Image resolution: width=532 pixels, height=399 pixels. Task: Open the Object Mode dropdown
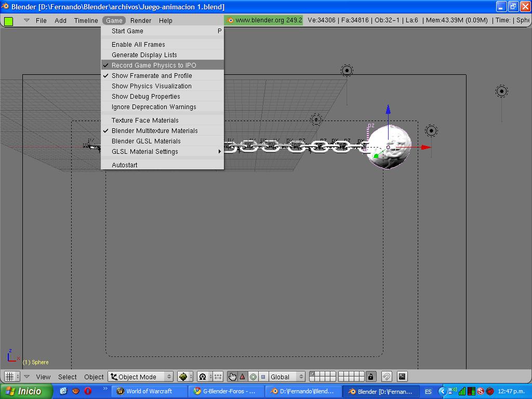140,377
